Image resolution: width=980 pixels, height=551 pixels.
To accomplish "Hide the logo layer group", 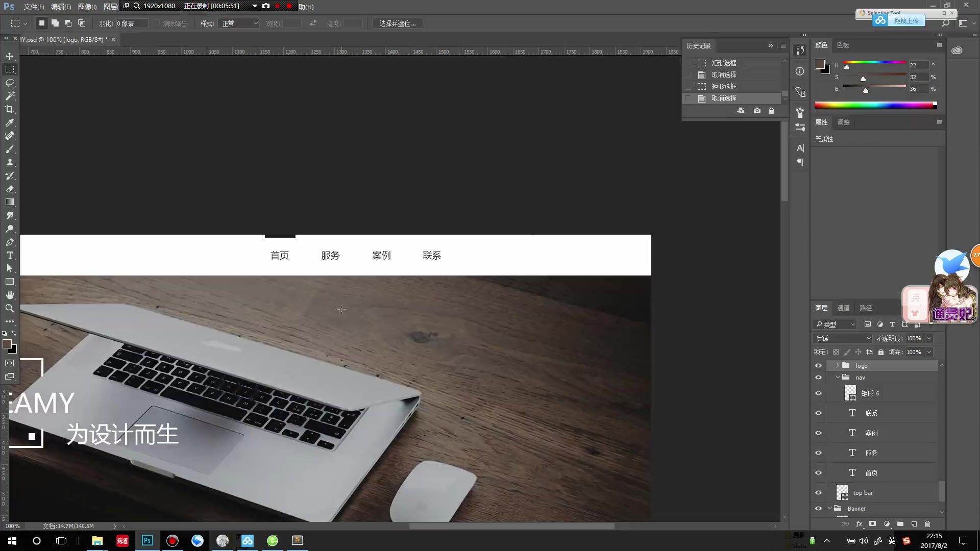I will 818,366.
